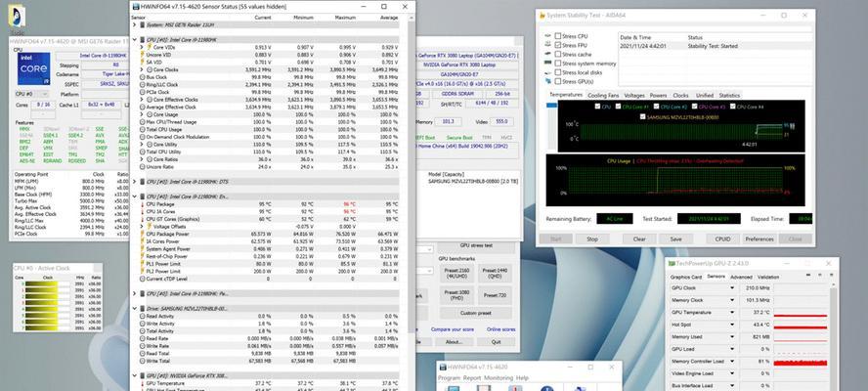Image resolution: width=868 pixels, height=391 pixels.
Task: Click the AIDA64 System Stability Test title icon
Action: click(542, 16)
